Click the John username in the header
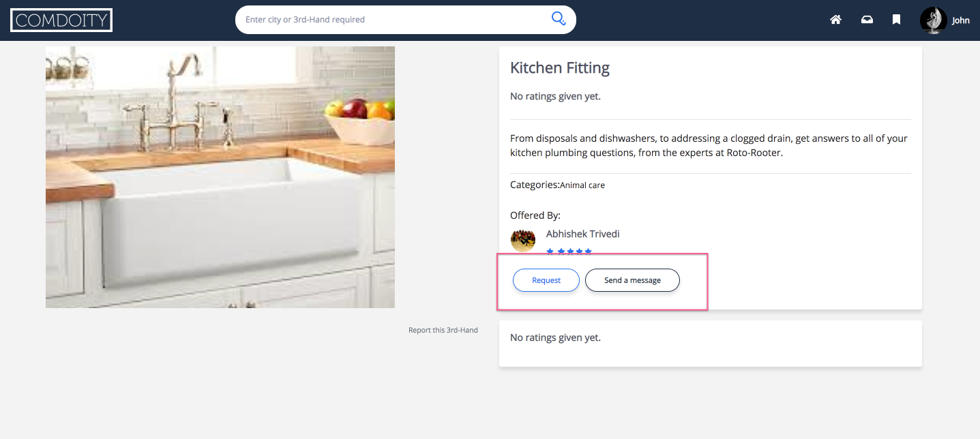Screen dimensions: 980x439 [960, 20]
